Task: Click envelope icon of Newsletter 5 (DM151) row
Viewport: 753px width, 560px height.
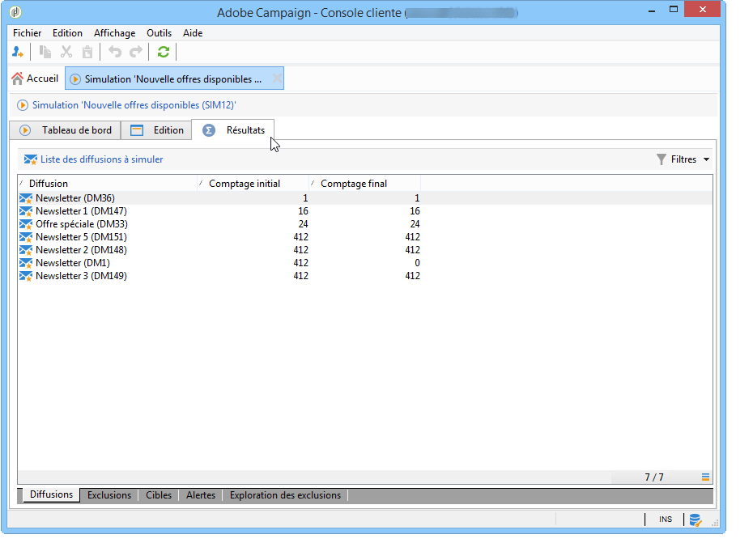Action: point(26,237)
